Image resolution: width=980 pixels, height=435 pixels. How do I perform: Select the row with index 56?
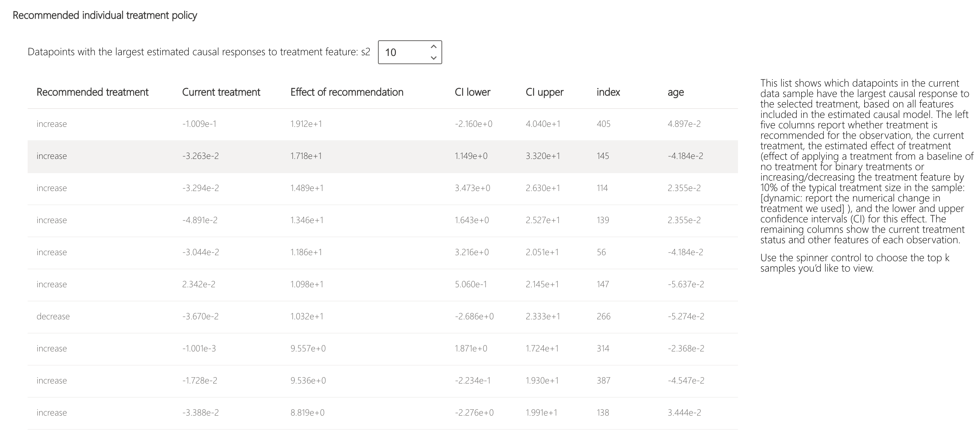pos(383,253)
